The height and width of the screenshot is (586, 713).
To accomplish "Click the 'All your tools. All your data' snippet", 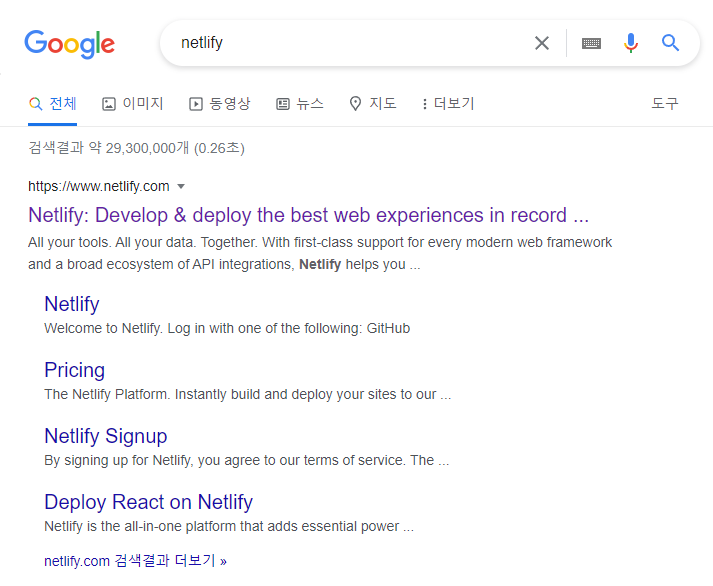I will pos(320,253).
